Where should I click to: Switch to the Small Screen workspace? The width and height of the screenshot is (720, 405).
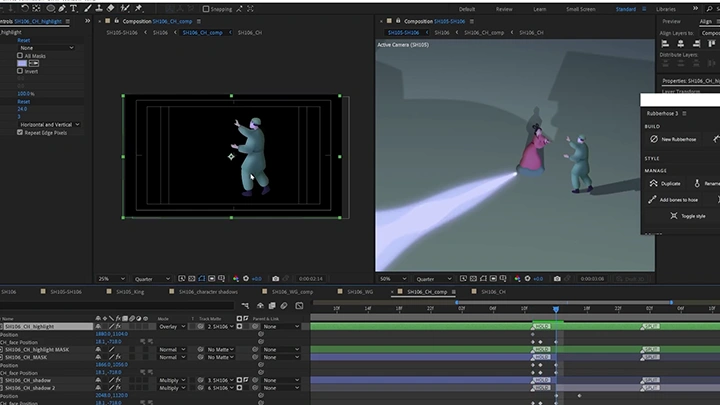point(580,9)
